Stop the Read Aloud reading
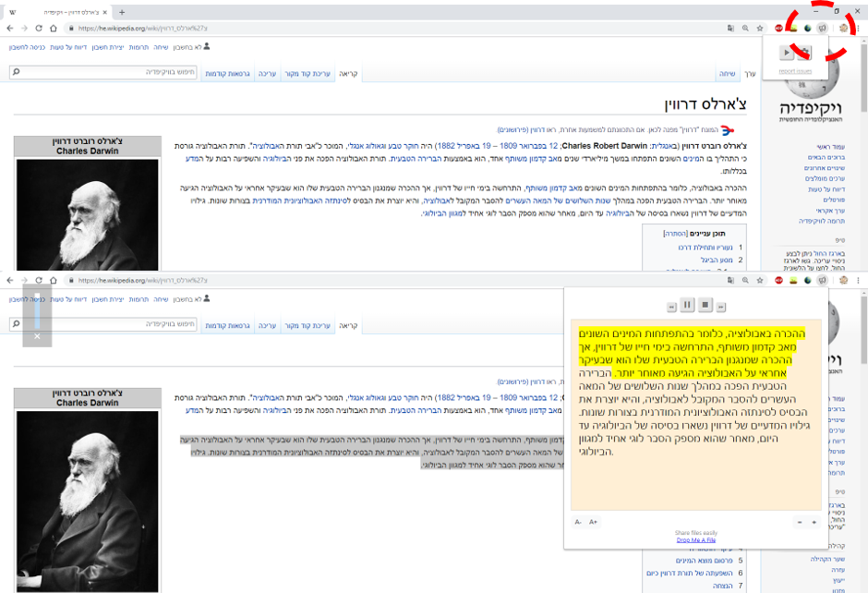868x593 pixels. pyautogui.click(x=705, y=305)
